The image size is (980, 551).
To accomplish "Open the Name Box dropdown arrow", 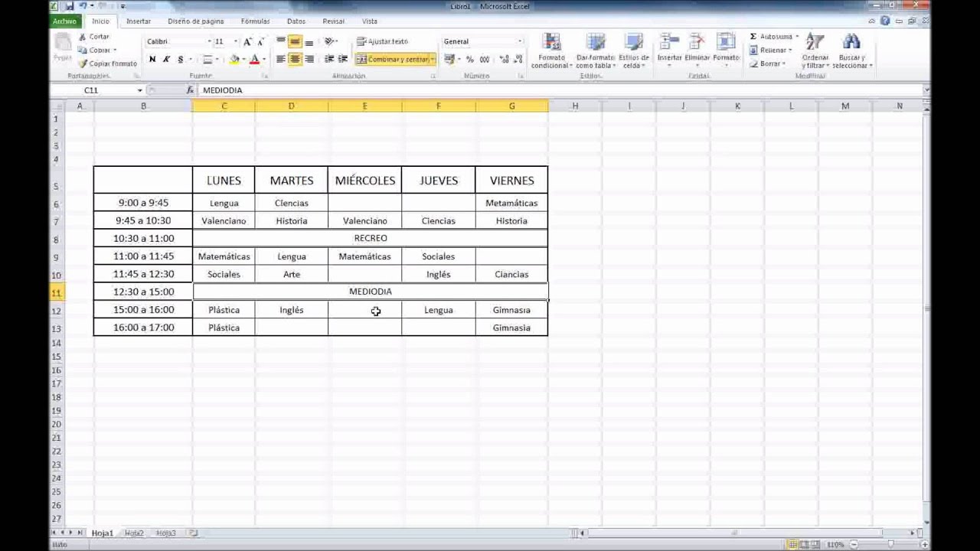I will 140,90.
